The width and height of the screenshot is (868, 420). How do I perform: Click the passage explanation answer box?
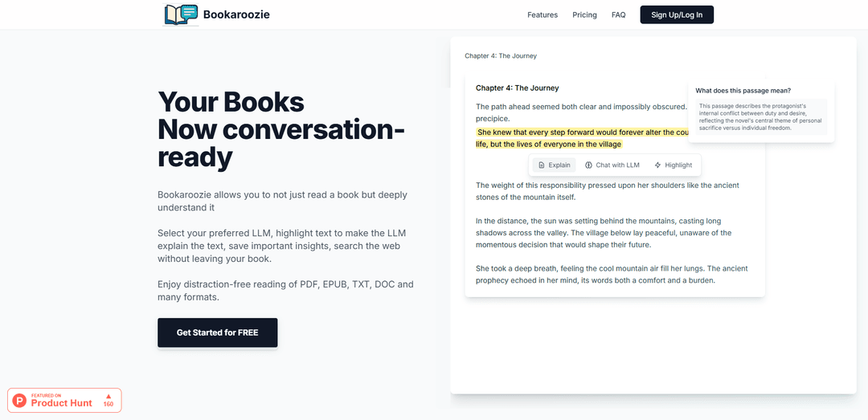click(761, 116)
